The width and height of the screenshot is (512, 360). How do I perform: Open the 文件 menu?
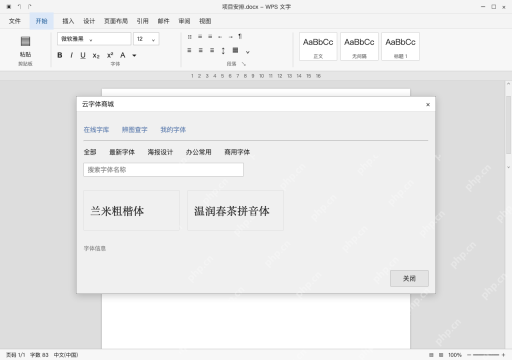coord(15,21)
